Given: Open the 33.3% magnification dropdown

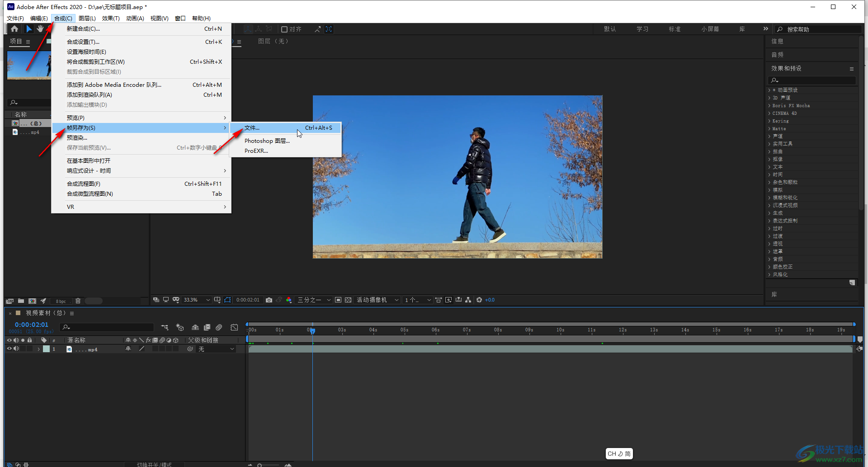Looking at the screenshot, I should (197, 300).
